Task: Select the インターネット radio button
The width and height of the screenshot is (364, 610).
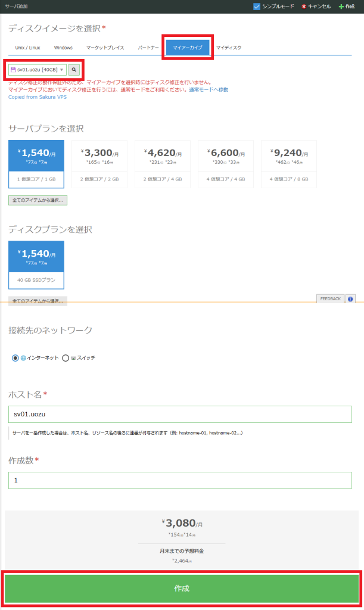Action: point(15,358)
